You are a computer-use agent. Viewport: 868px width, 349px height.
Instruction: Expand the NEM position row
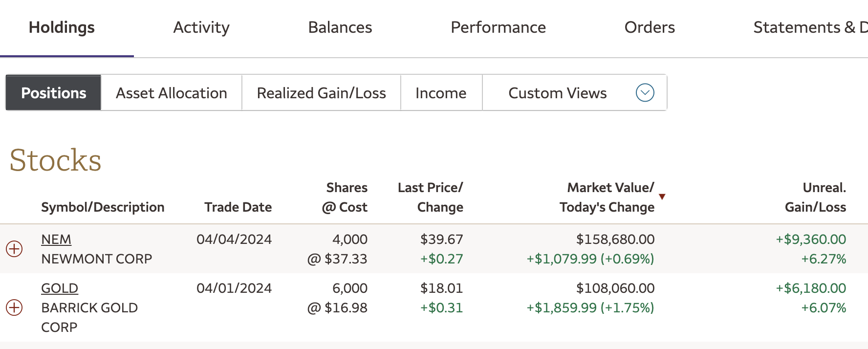tap(14, 249)
